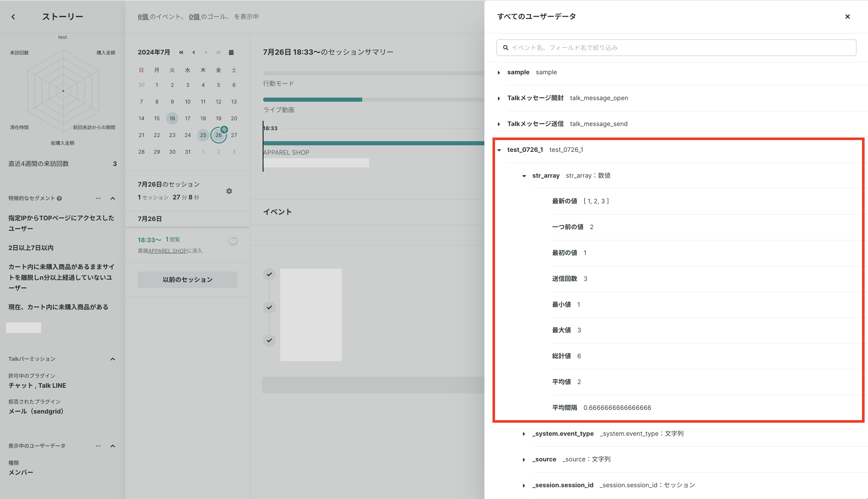Jump to previous year with double-left arrow

181,52
